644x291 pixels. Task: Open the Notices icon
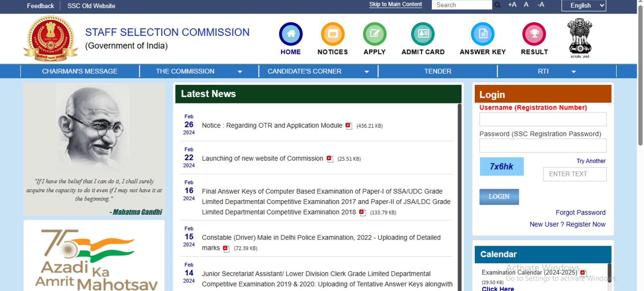tap(333, 34)
